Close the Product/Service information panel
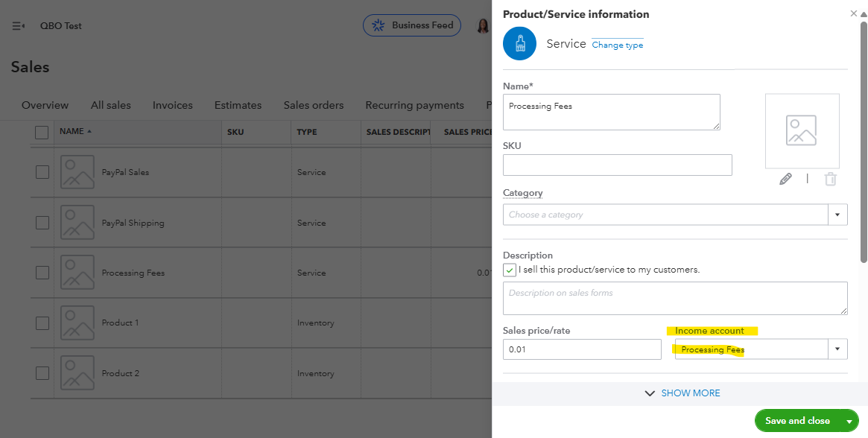 click(854, 13)
